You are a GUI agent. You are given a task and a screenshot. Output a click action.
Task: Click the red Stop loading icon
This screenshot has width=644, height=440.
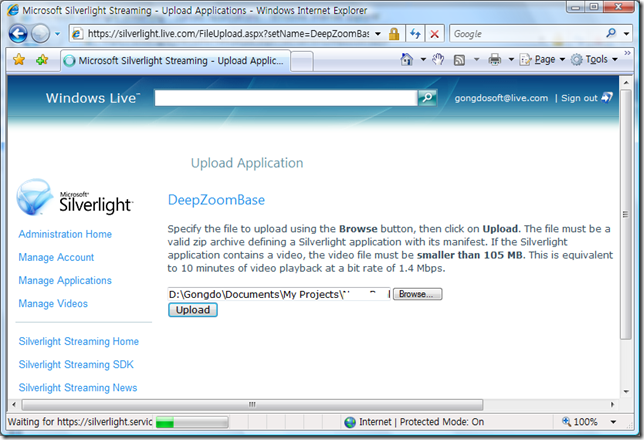coord(434,34)
